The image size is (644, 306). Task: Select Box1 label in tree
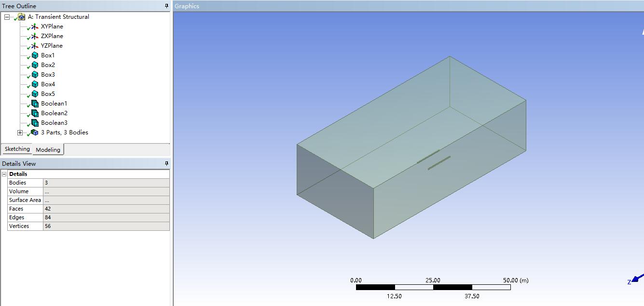tap(48, 55)
